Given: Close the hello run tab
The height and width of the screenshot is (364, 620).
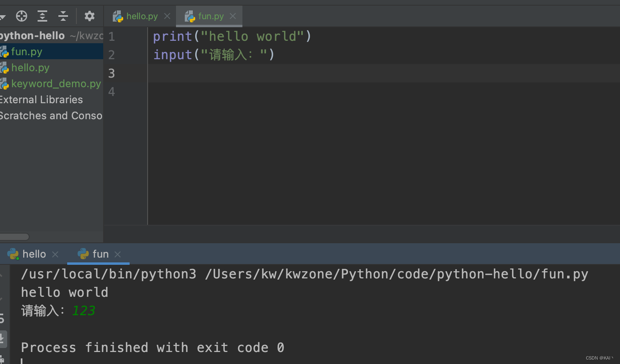Looking at the screenshot, I should coord(56,254).
